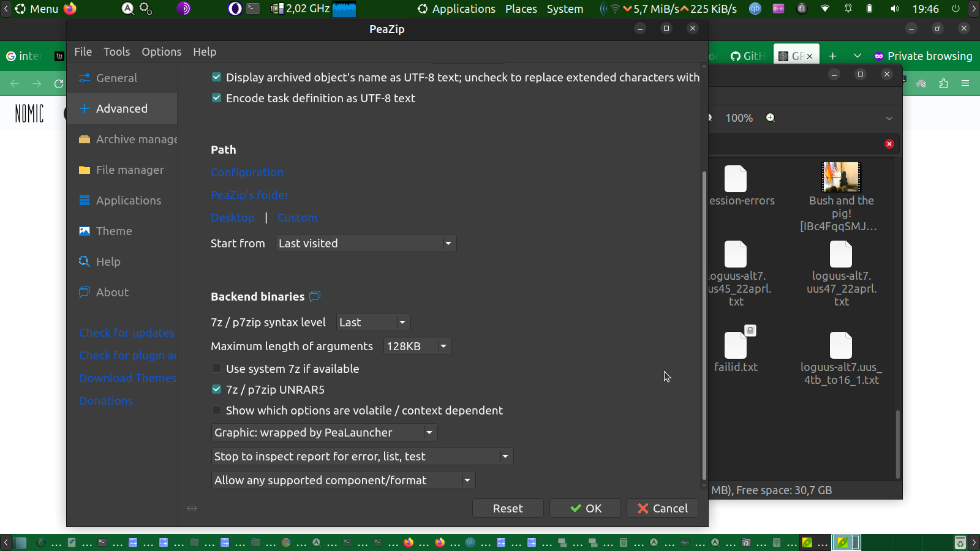
Task: Open the failid.txt file icon
Action: tap(736, 345)
